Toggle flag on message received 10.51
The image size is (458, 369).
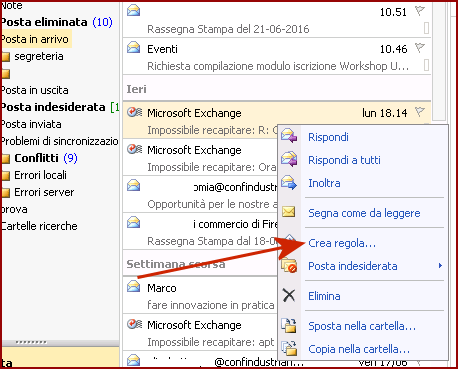click(x=420, y=11)
